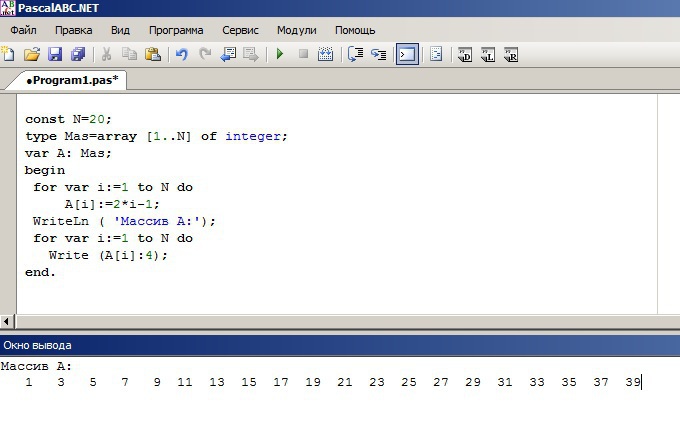Save the program with the floppy disk icon
The height and width of the screenshot is (422, 680).
[x=55, y=55]
